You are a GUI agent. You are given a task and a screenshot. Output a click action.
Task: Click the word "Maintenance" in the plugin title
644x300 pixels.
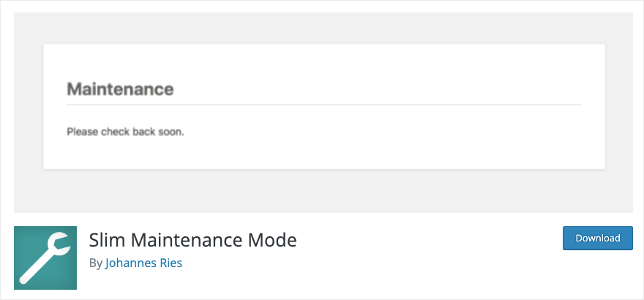point(187,240)
